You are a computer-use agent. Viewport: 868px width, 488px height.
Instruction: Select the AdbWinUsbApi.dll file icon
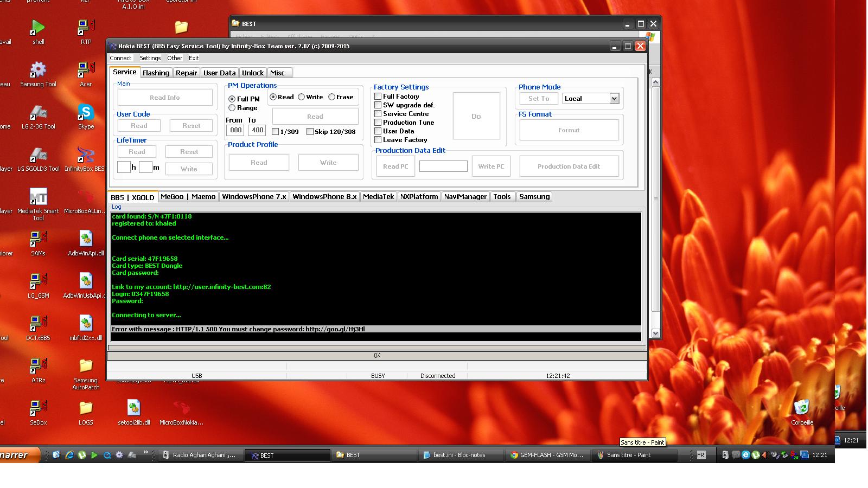[85, 285]
